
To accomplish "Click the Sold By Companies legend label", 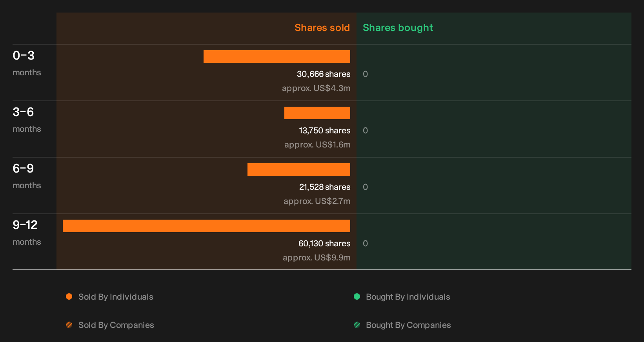I will [x=116, y=325].
